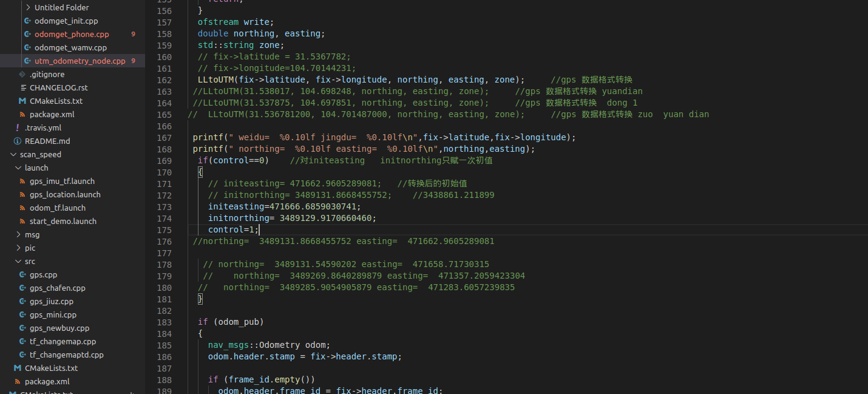Viewport: 868px width, 394px height.
Task: Click line number 183 in gutter
Action: click(164, 322)
